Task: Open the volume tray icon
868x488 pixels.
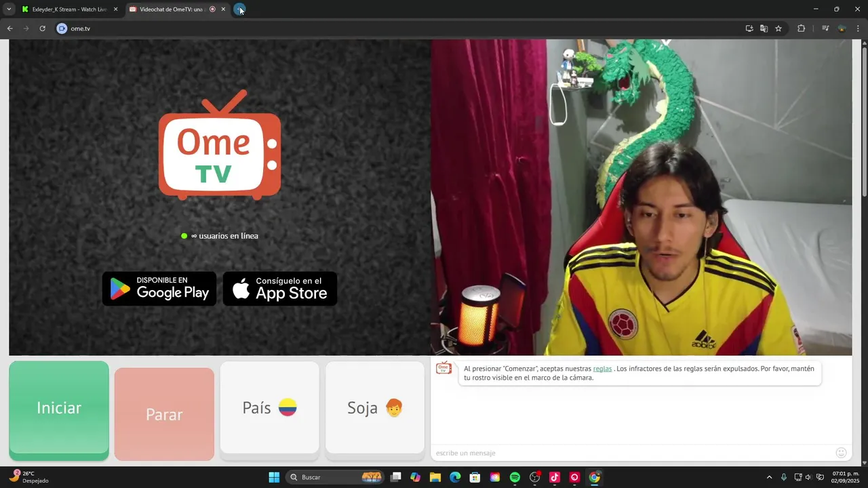Action: [808, 477]
